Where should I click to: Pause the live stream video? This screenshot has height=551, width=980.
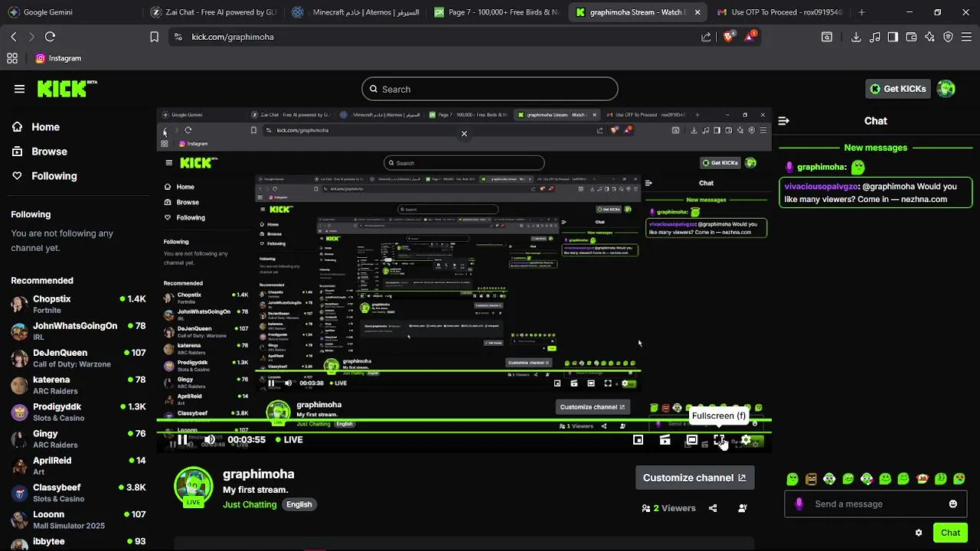point(182,440)
